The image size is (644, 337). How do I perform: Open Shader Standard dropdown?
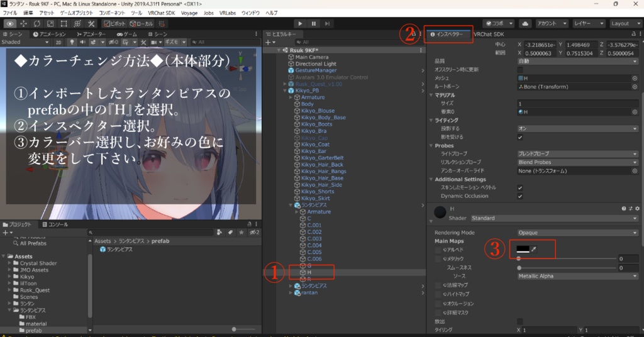555,218
